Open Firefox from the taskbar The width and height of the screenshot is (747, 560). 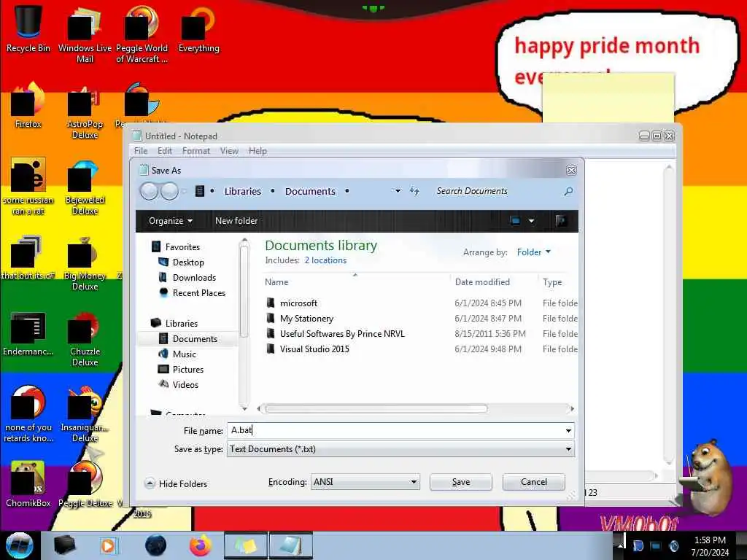(201, 545)
